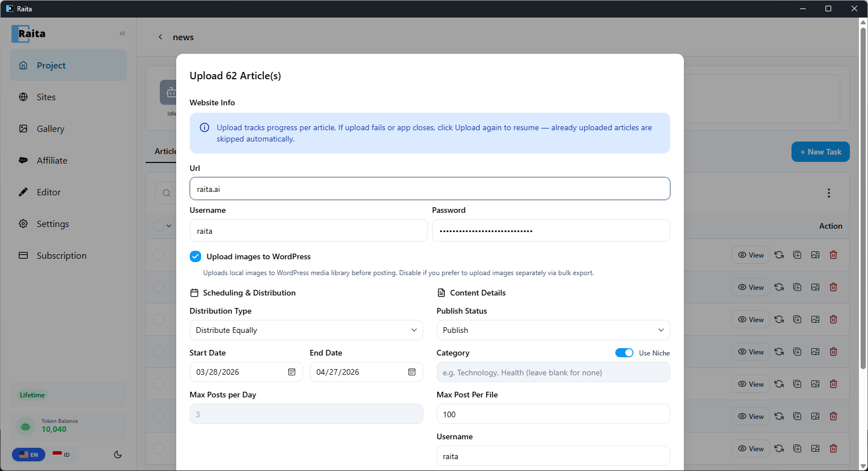
Task: Open the Affiliate section
Action: (x=68, y=160)
